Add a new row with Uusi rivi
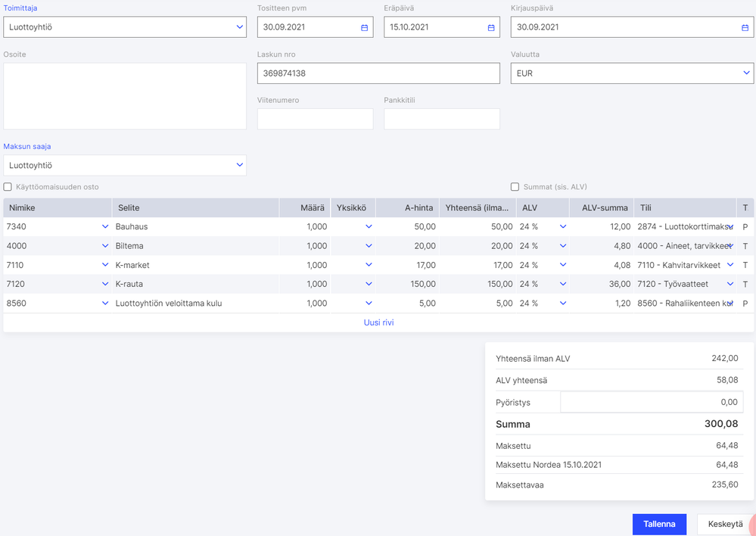 [378, 323]
